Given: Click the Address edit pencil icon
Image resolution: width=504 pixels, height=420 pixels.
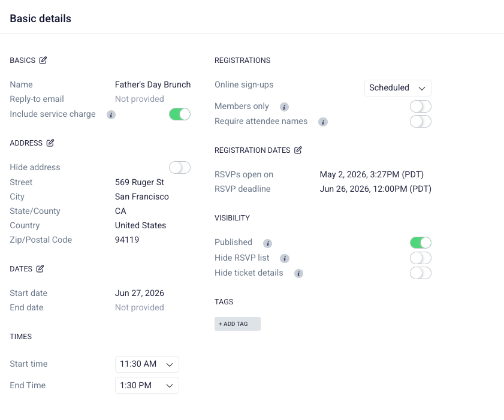Looking at the screenshot, I should click(50, 143).
